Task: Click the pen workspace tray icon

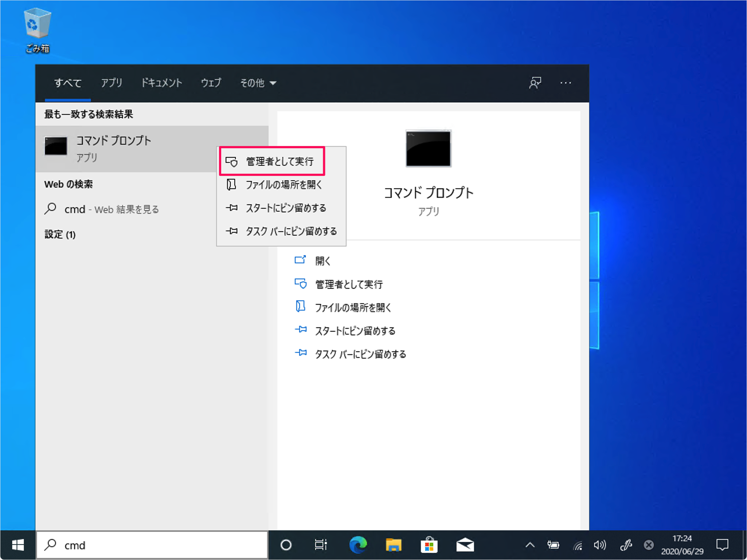Action: [x=625, y=545]
